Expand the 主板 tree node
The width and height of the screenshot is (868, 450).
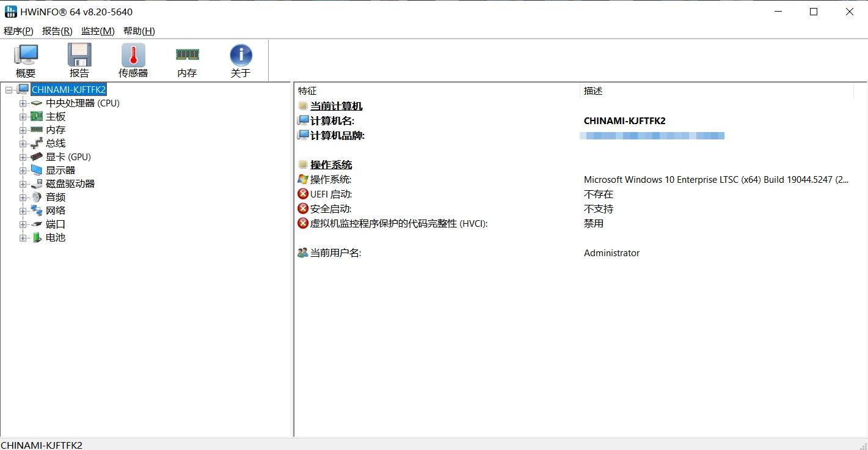pyautogui.click(x=23, y=117)
